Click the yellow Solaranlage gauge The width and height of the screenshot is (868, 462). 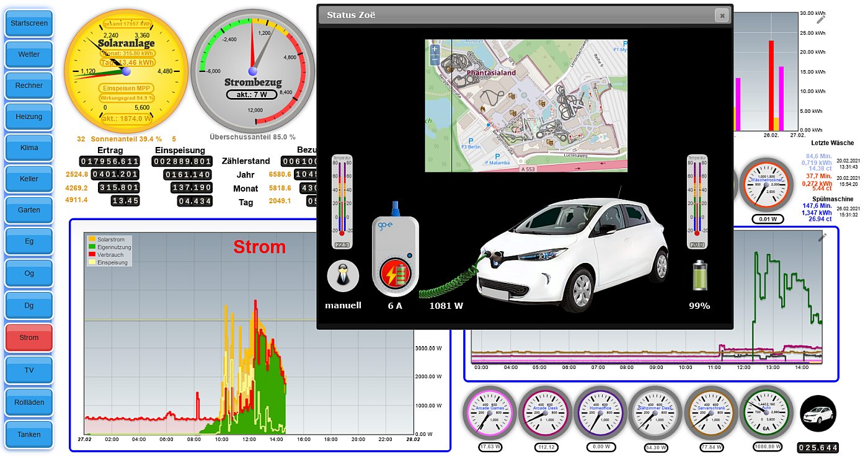(126, 71)
